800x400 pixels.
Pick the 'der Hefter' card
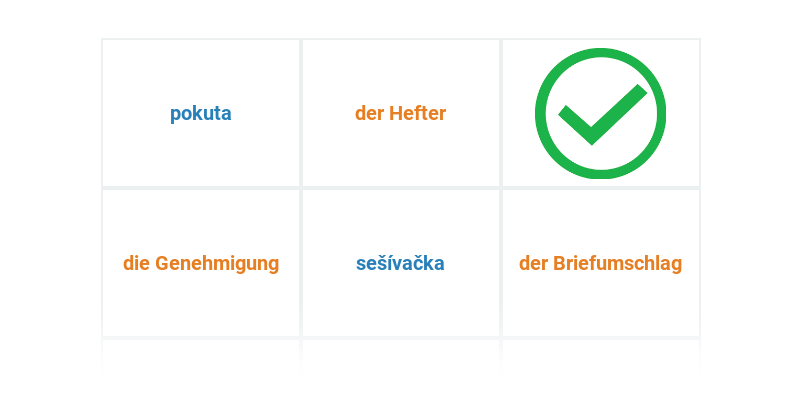pos(401,113)
